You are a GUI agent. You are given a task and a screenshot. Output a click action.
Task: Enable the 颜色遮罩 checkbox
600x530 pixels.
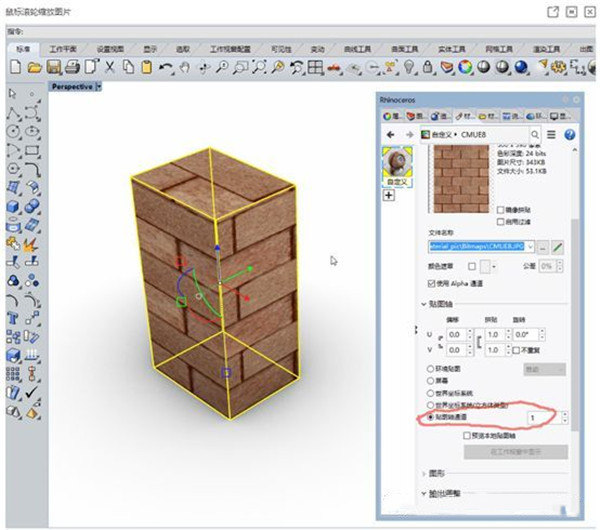click(472, 266)
